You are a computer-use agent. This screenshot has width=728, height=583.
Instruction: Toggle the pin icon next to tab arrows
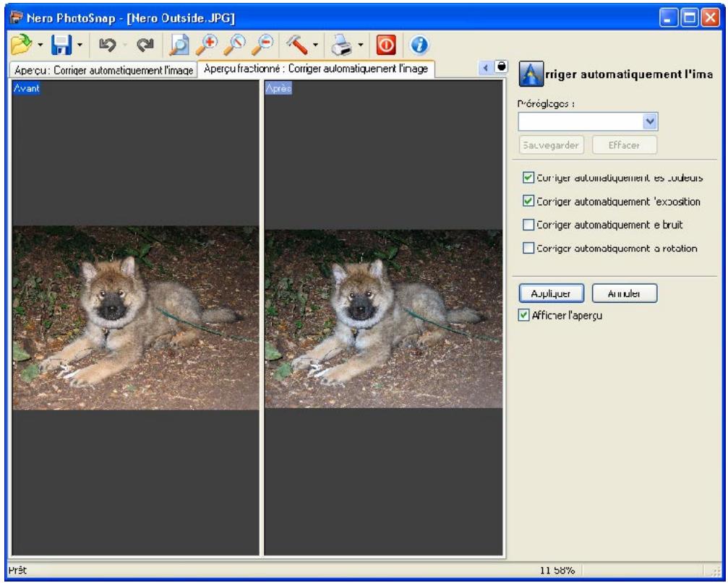coord(502,66)
